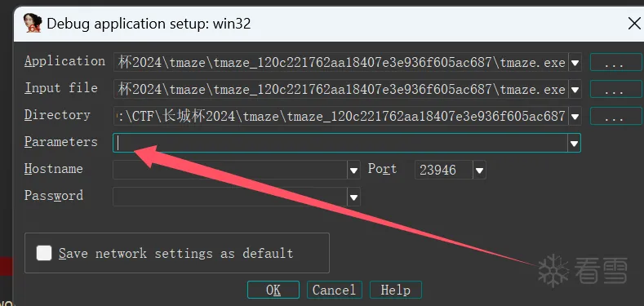Viewport: 644px width, 306px height.
Task: Browse for Directory with ellipsis button
Action: (616, 116)
